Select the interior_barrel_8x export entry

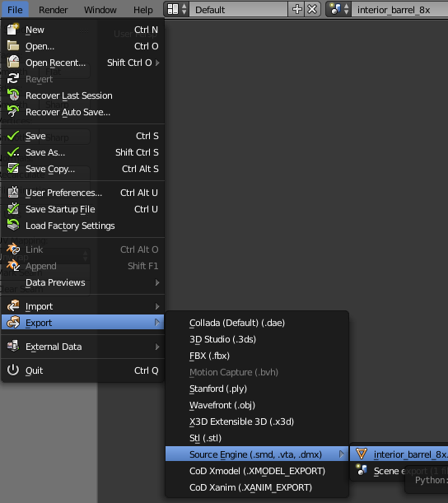click(x=399, y=454)
